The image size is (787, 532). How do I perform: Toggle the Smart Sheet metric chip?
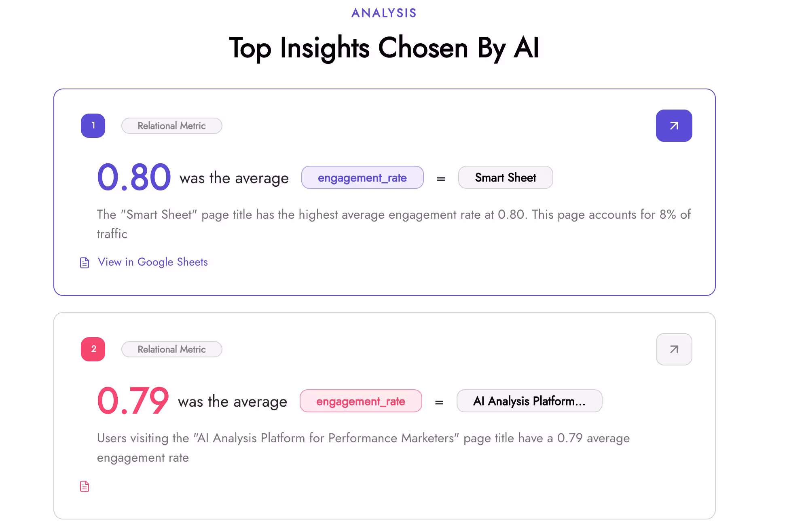point(505,177)
